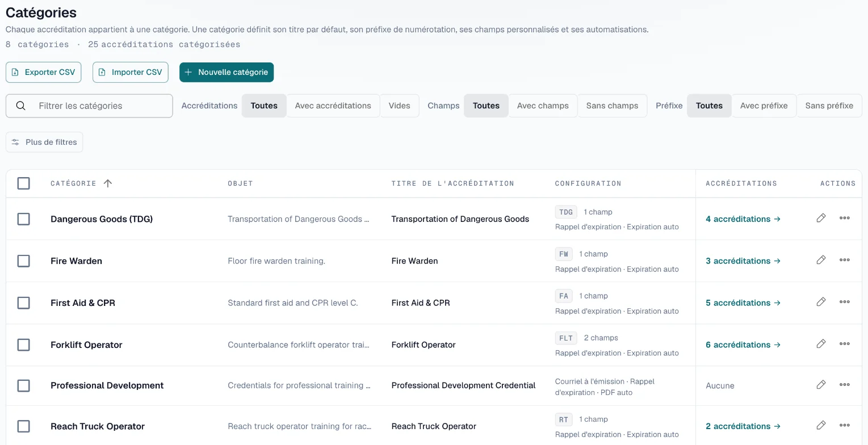Open the 2 accréditations link for Reach Truck
The image size is (868, 445).
743,426
